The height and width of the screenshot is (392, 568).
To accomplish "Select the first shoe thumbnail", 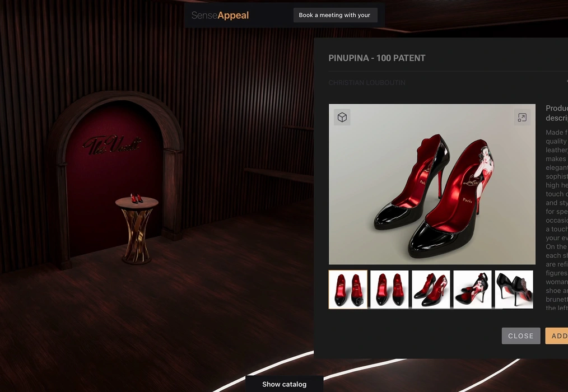I will pyautogui.click(x=348, y=290).
